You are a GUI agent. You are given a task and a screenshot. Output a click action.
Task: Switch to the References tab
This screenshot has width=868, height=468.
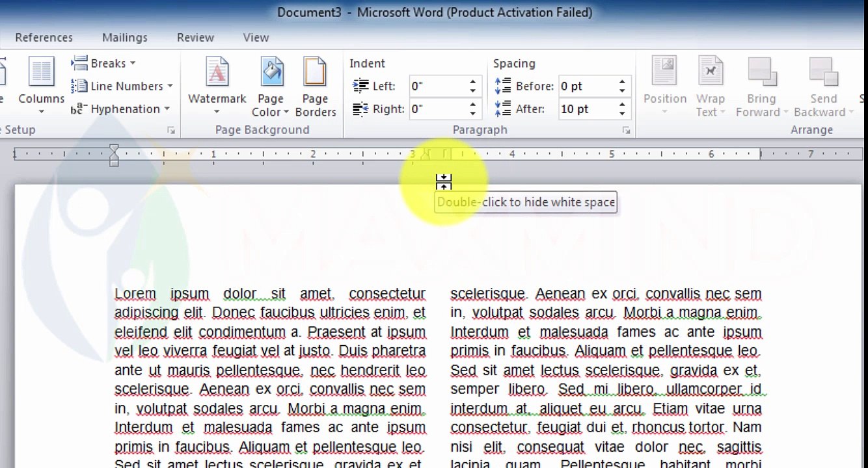point(44,38)
